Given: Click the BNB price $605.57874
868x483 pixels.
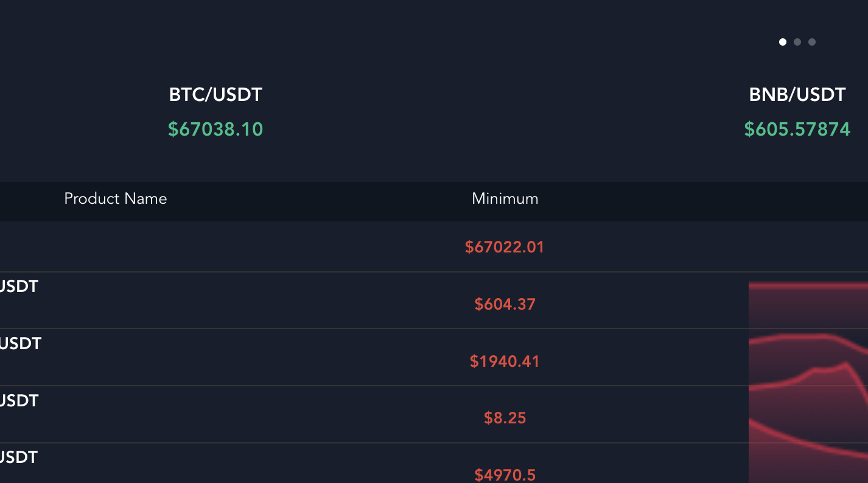Looking at the screenshot, I should [x=797, y=129].
